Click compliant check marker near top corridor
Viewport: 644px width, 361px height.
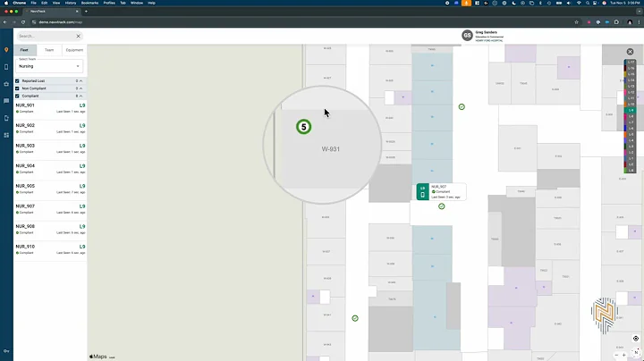pos(462,106)
